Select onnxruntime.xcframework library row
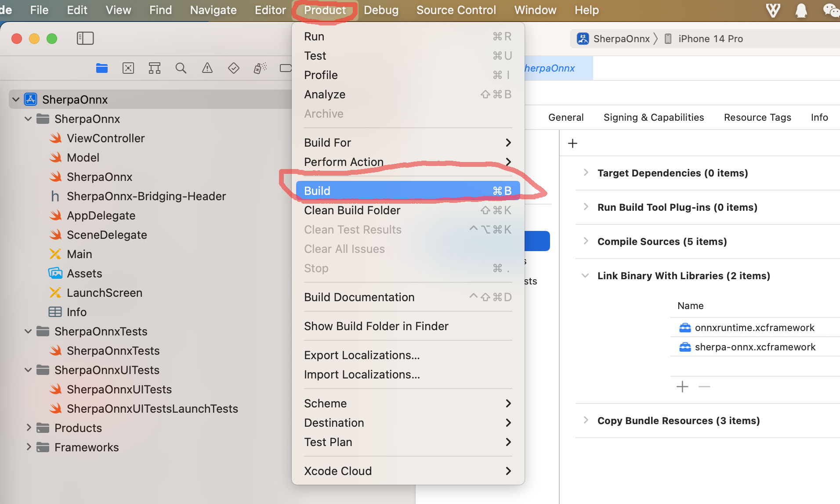The width and height of the screenshot is (840, 504). 755,328
